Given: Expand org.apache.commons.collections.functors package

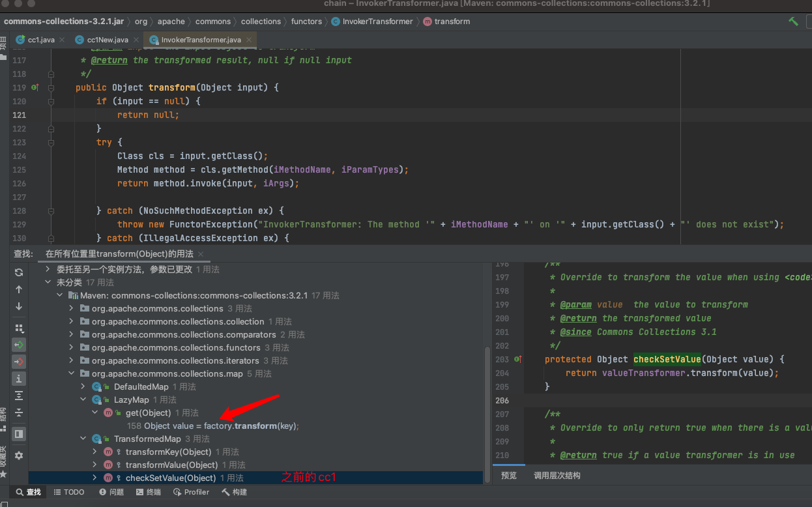Looking at the screenshot, I should click(71, 347).
